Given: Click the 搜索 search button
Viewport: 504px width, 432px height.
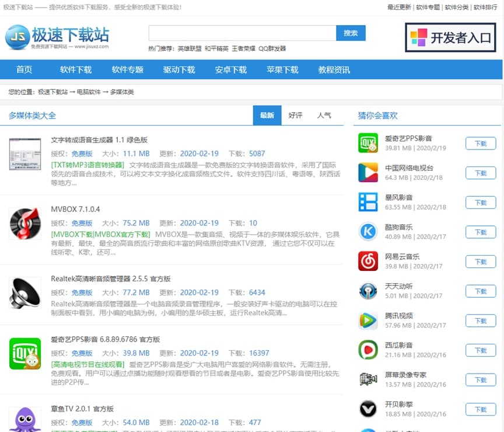Looking at the screenshot, I should (x=351, y=33).
